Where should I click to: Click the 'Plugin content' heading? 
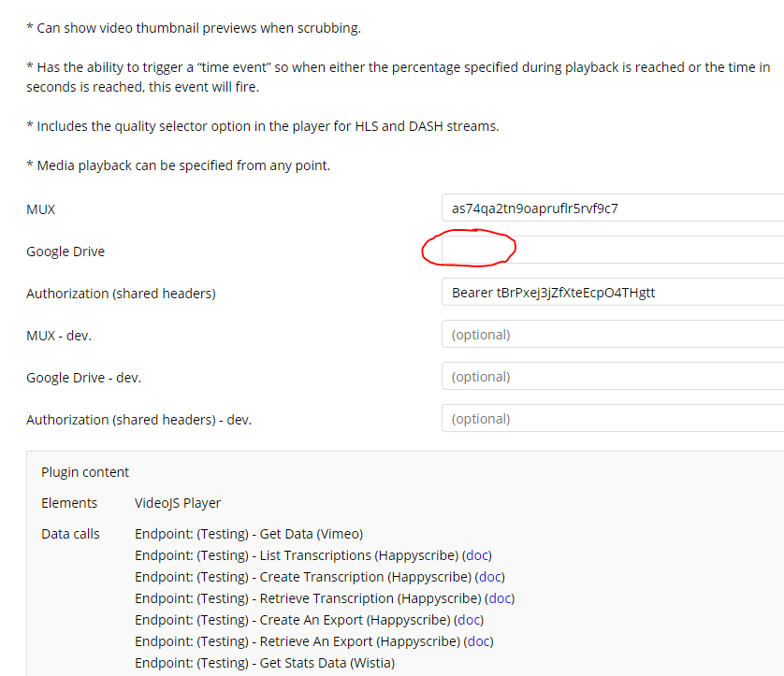pos(85,472)
